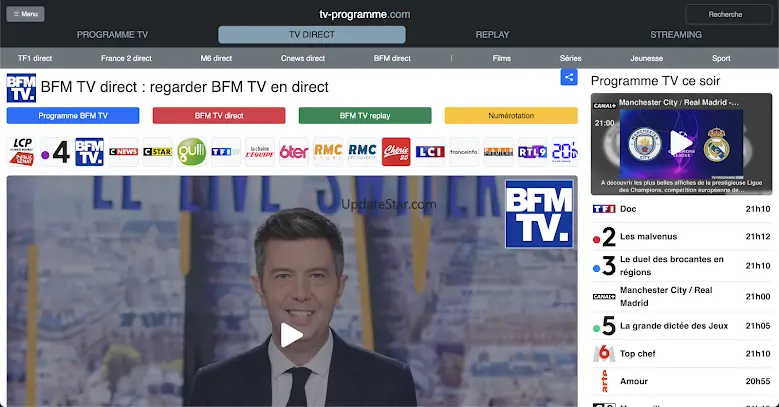Viewport: 779px width, 407px height.
Task: Open the LCP channel logo
Action: pyautogui.click(x=20, y=151)
